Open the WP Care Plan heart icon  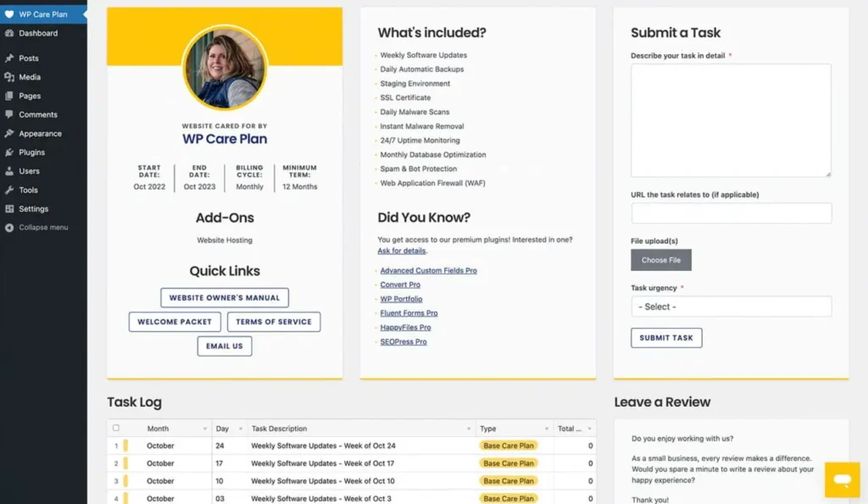tap(10, 14)
